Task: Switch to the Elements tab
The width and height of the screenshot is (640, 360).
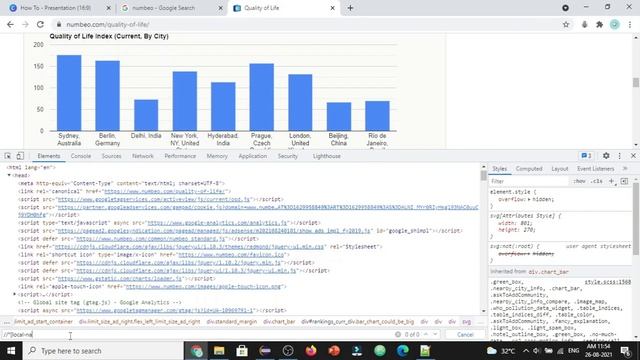Action: point(49,156)
